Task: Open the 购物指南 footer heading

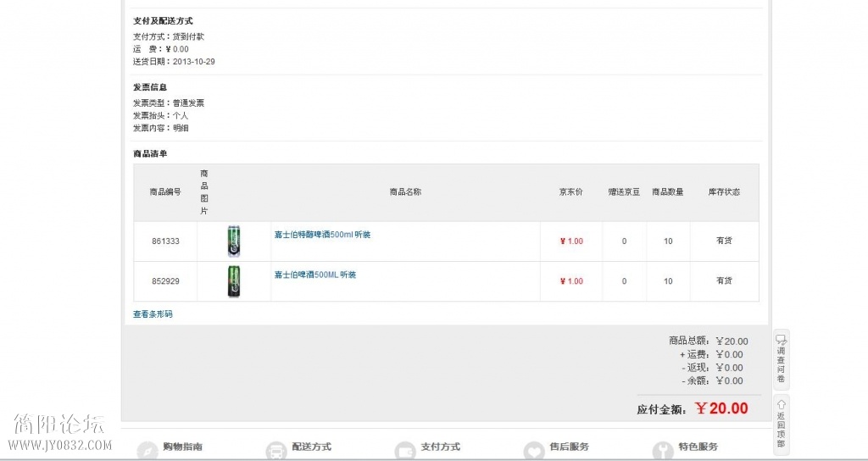Action: click(183, 447)
